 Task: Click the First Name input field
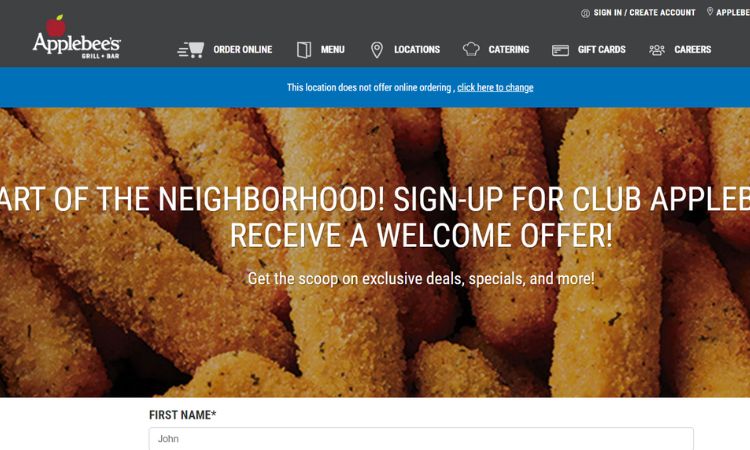[421, 439]
